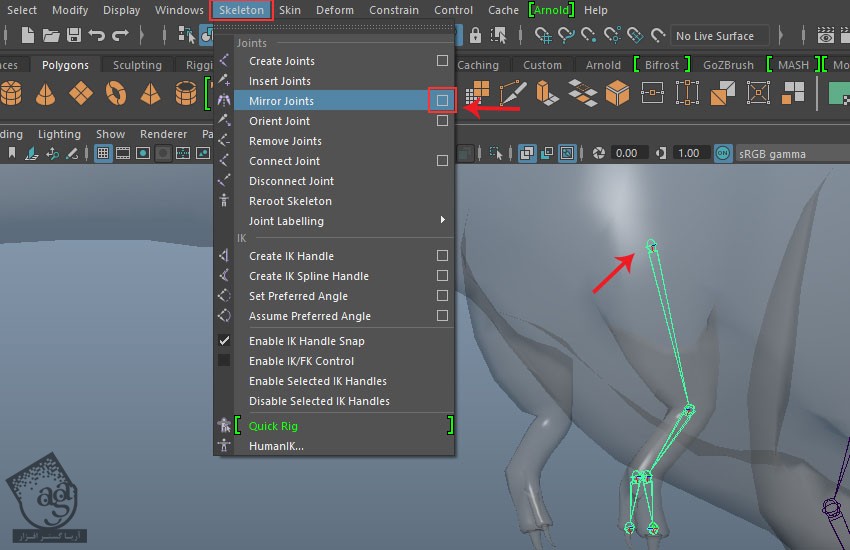Click HumanIK... menu entry
The width and height of the screenshot is (850, 550).
pyautogui.click(x=276, y=446)
